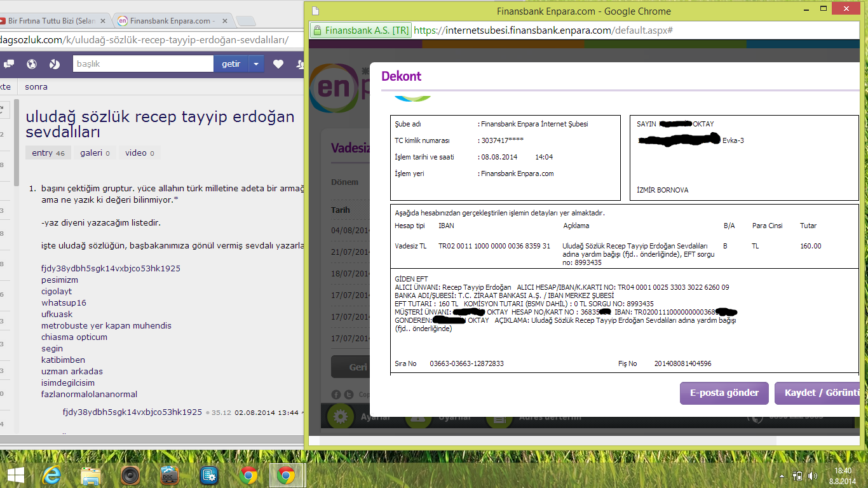Open the 'entry 46' tab
This screenshot has width=868, height=488.
[48, 152]
